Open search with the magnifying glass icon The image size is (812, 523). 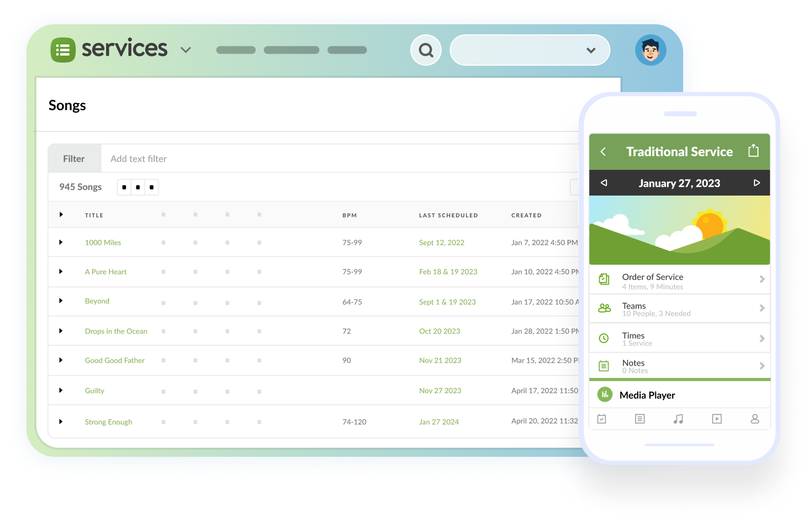(x=426, y=50)
